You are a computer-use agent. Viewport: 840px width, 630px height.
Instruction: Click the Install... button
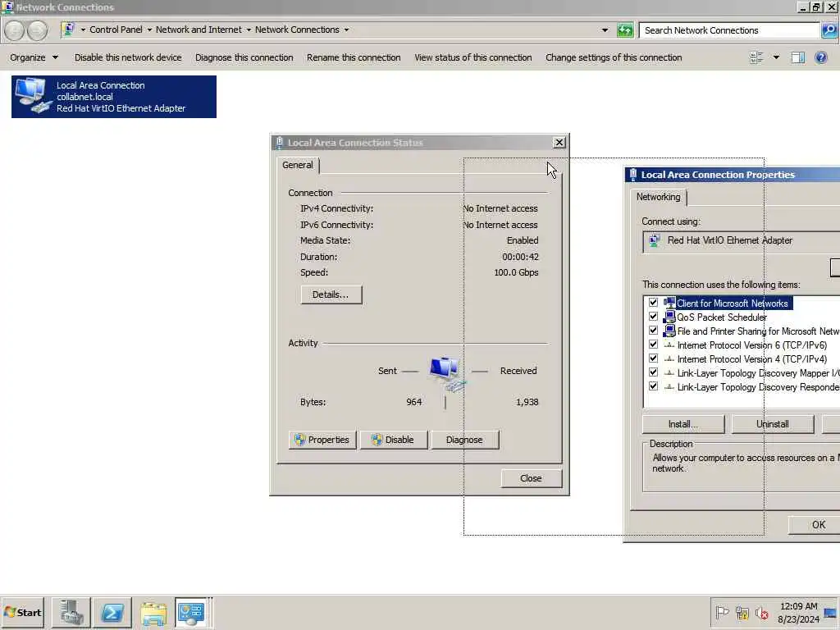point(683,424)
